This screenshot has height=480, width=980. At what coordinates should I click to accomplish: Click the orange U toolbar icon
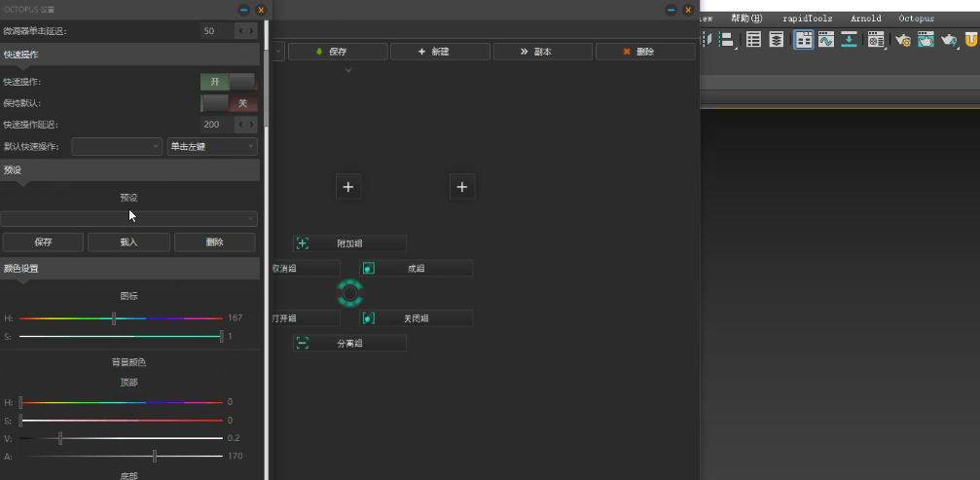(971, 40)
